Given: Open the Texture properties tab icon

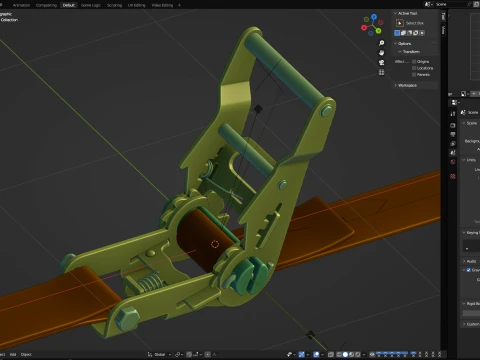Looking at the screenshot, I should click(x=453, y=176).
